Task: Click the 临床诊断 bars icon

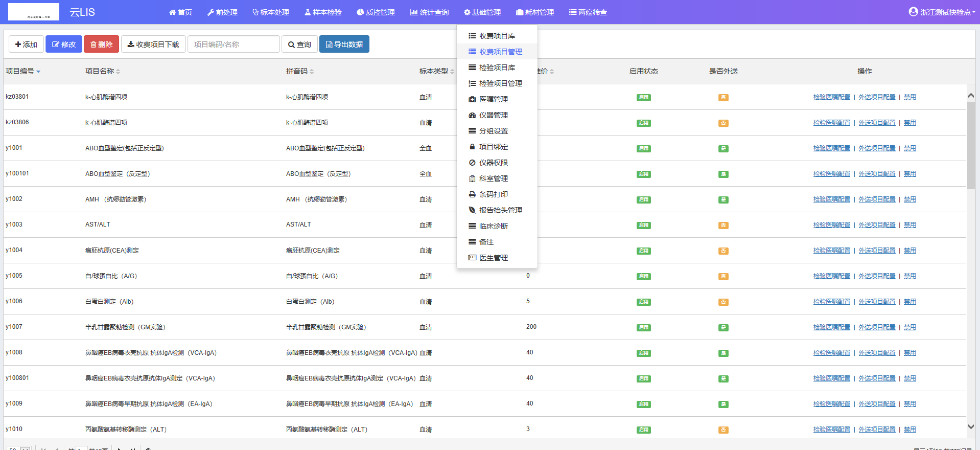Action: point(472,226)
